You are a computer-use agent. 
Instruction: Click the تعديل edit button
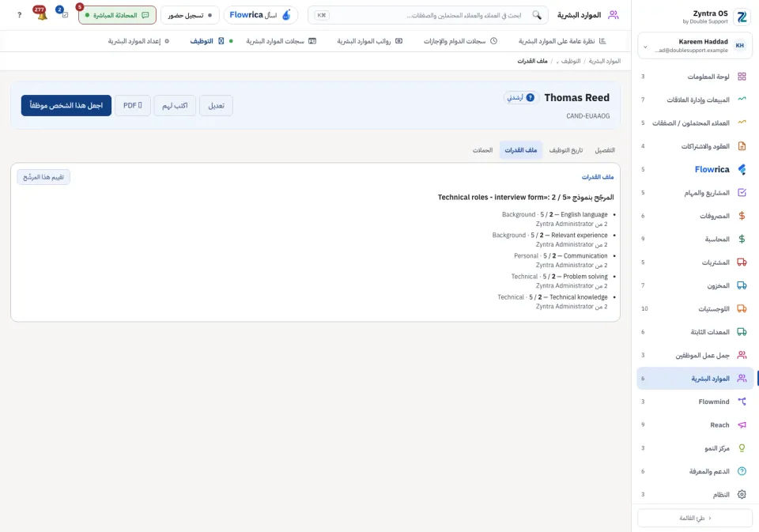coord(216,105)
